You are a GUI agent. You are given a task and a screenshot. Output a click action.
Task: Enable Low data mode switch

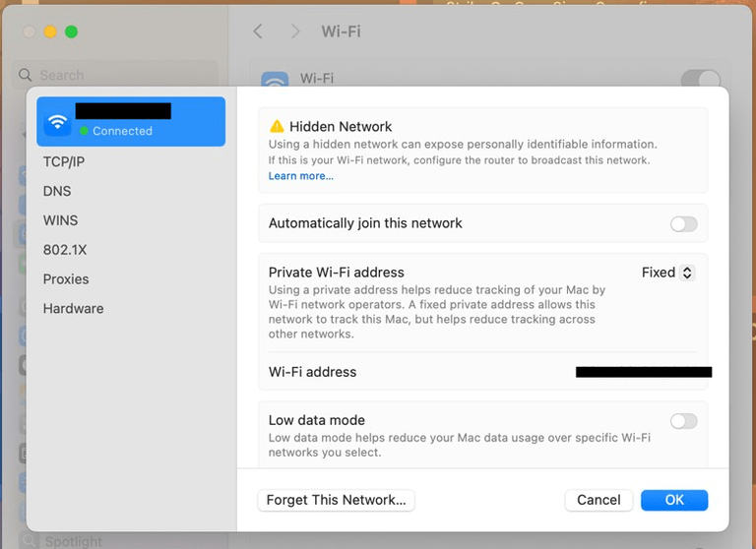(x=683, y=421)
